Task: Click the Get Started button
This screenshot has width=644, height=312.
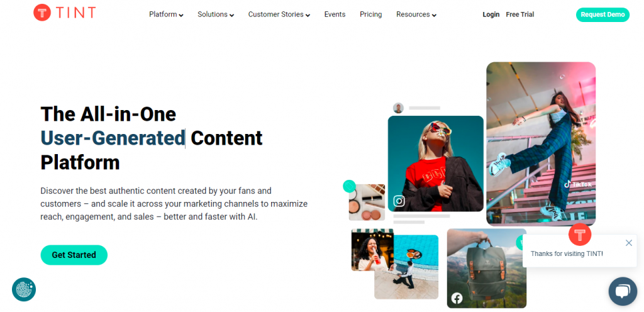Action: tap(74, 255)
